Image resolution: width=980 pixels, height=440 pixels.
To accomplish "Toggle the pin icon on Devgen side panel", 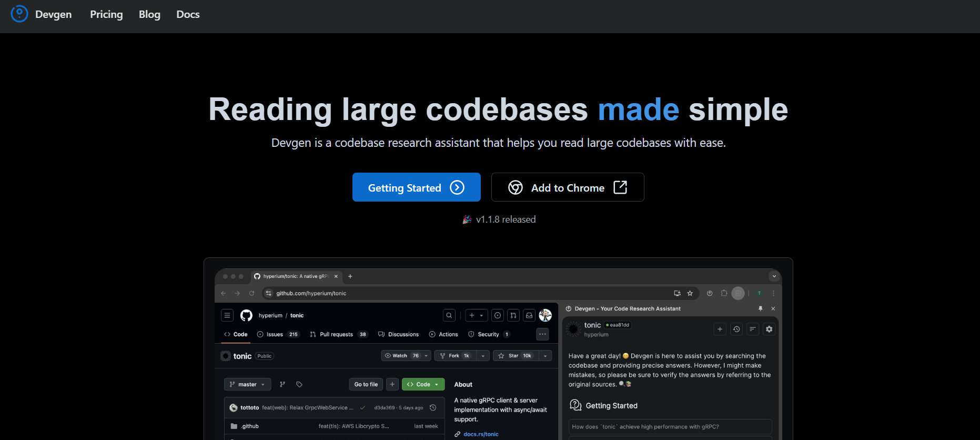I will click(761, 308).
